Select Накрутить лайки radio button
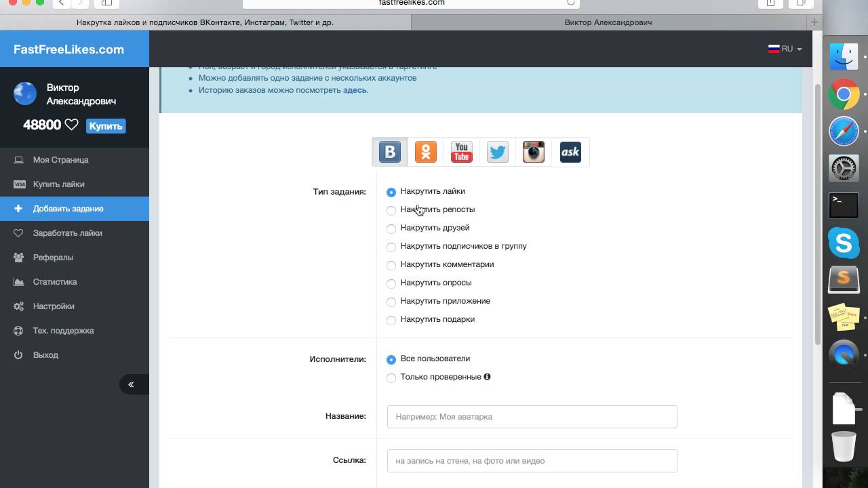Viewport: 868px width, 488px height. tap(391, 192)
